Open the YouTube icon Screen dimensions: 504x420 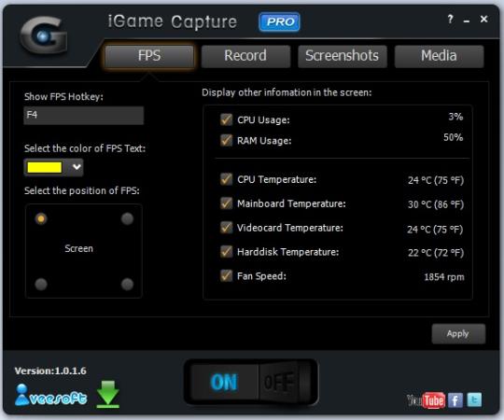pyautogui.click(x=426, y=400)
